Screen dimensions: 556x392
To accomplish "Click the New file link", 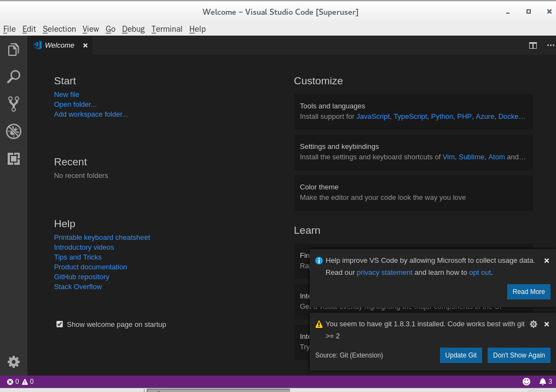I will [67, 95].
